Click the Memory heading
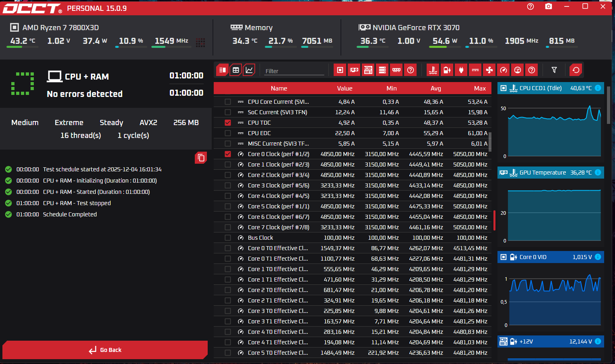The height and width of the screenshot is (364, 615). (x=259, y=27)
